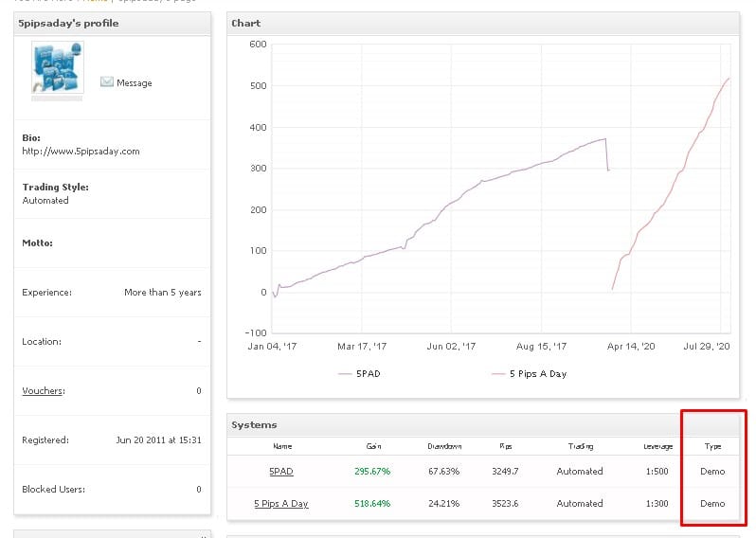Click the Pips column header
The width and height of the screenshot is (756, 538).
point(505,446)
